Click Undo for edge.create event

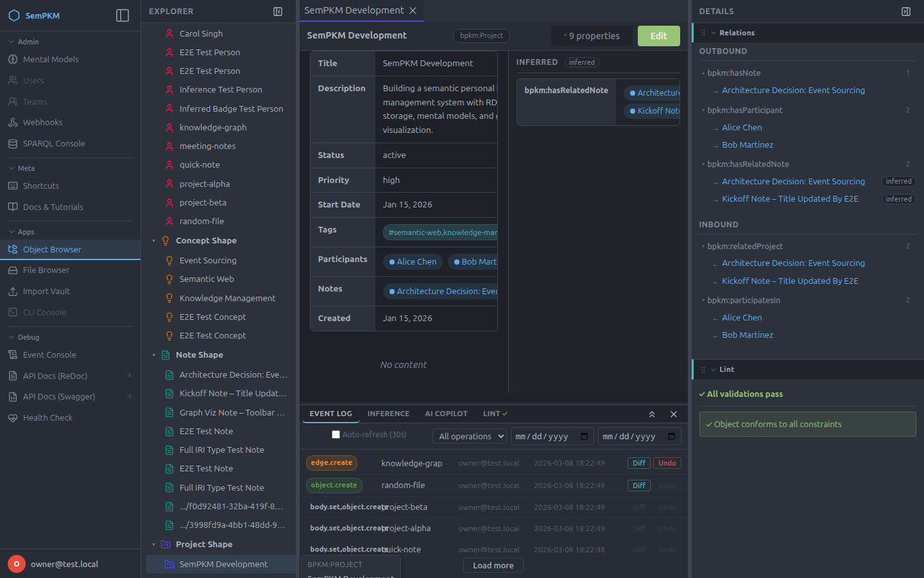[667, 463]
